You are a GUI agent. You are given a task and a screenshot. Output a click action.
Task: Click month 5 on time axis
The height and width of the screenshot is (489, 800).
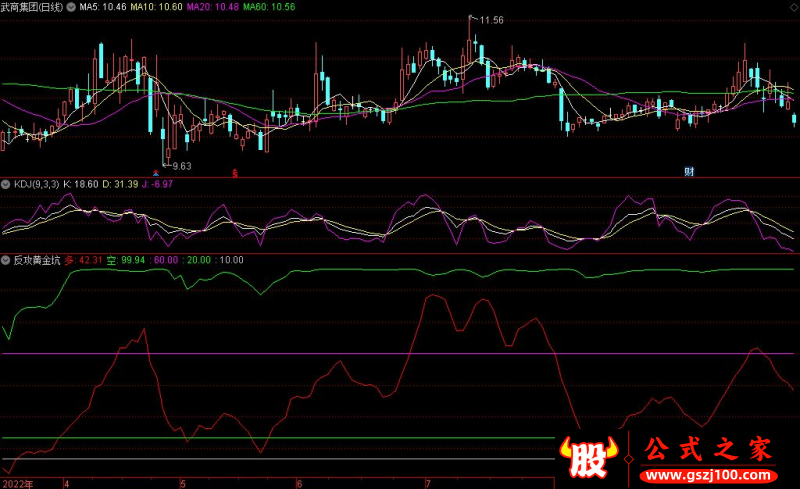(183, 484)
